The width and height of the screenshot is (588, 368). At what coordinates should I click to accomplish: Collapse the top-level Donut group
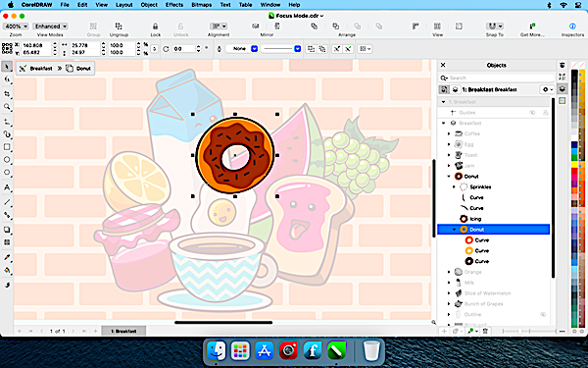click(449, 176)
